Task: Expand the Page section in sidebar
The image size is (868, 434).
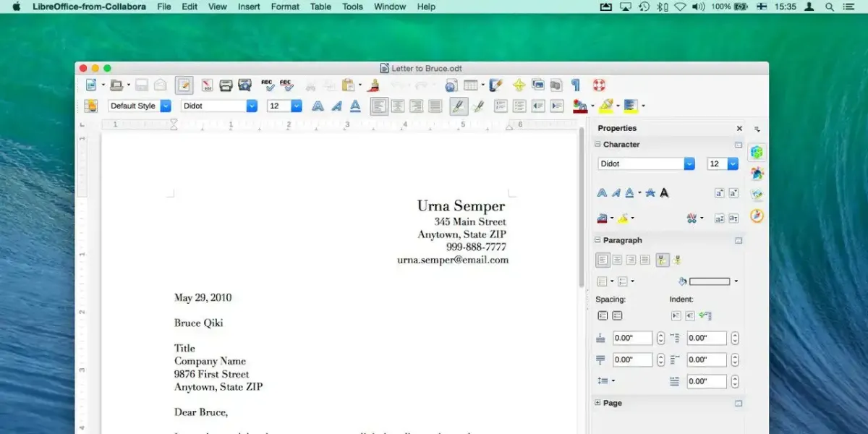Action: pos(598,403)
